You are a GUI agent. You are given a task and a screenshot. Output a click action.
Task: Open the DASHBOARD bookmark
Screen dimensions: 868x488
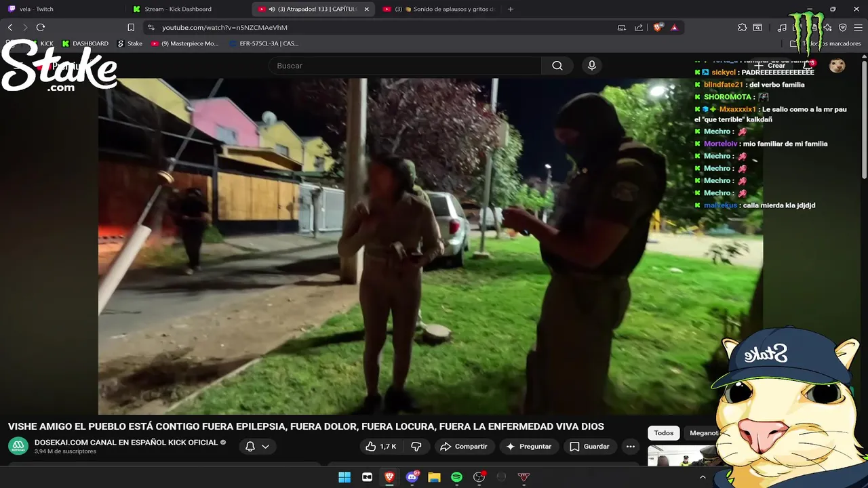click(85, 43)
